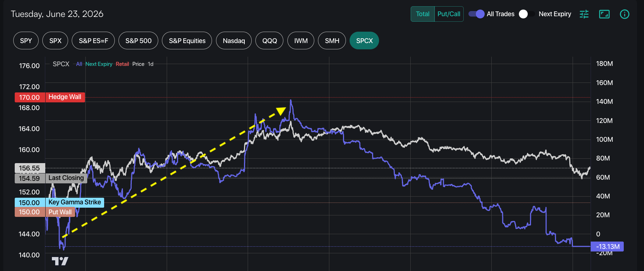
Task: Click the -13.13M value tag
Action: coord(607,247)
